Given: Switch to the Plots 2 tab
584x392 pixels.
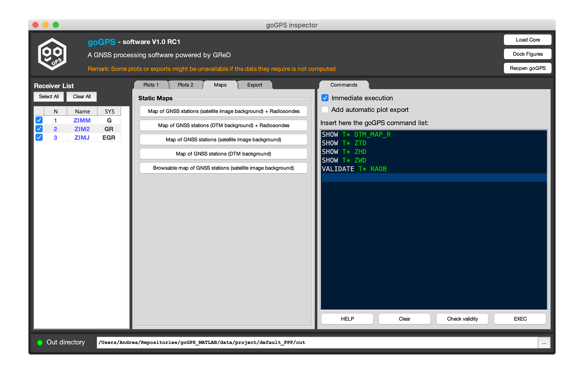Looking at the screenshot, I should coord(186,85).
